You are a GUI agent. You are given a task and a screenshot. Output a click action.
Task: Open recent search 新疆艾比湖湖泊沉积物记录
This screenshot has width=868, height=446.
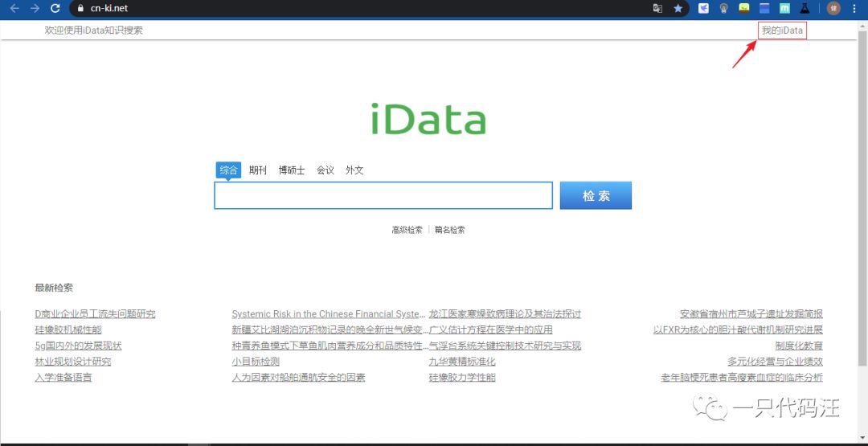pos(330,330)
